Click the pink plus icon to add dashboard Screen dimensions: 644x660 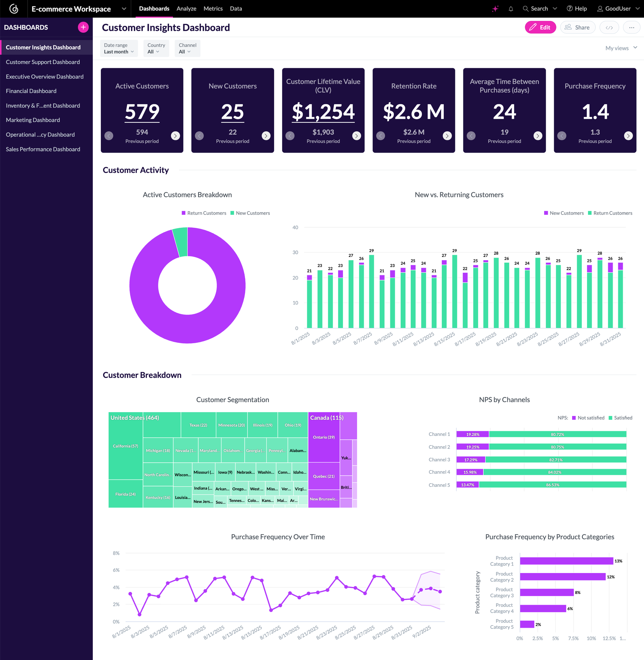(x=83, y=27)
